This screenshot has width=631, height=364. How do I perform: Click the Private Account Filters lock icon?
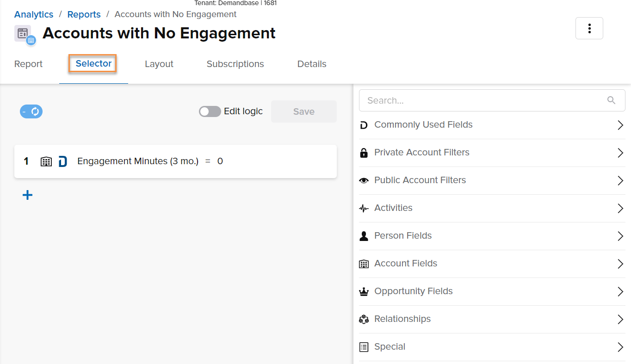click(x=364, y=153)
